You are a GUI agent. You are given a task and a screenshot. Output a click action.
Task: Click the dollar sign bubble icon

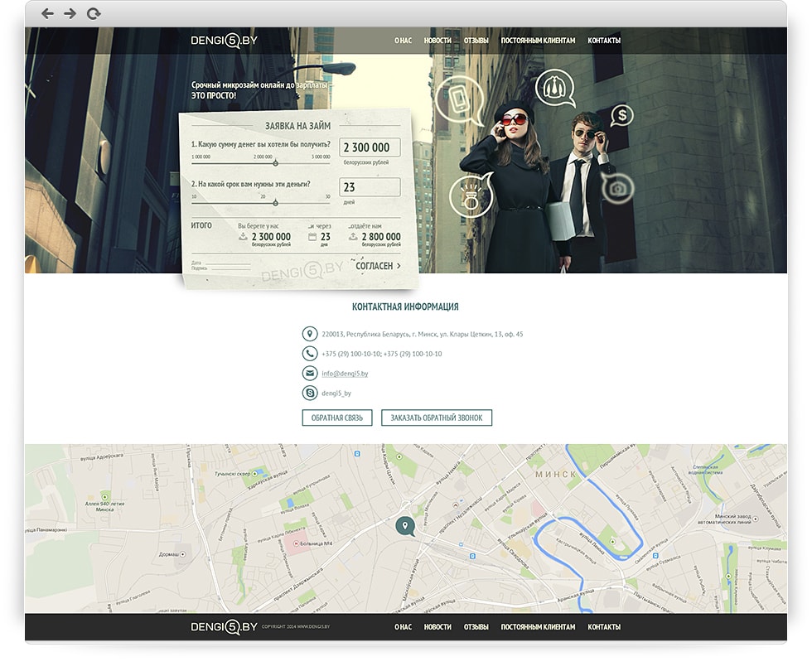coord(622,114)
